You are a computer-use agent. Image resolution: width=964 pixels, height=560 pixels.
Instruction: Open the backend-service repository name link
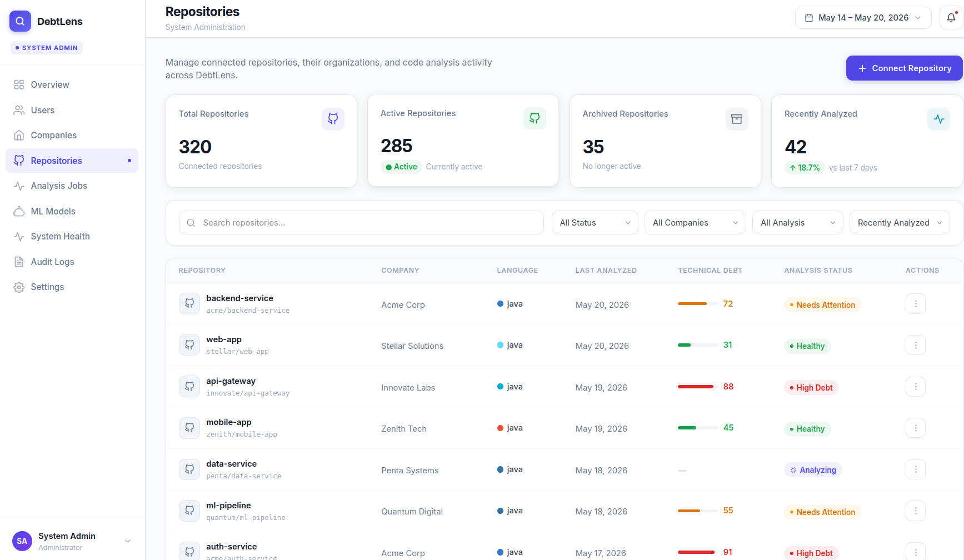coord(239,298)
